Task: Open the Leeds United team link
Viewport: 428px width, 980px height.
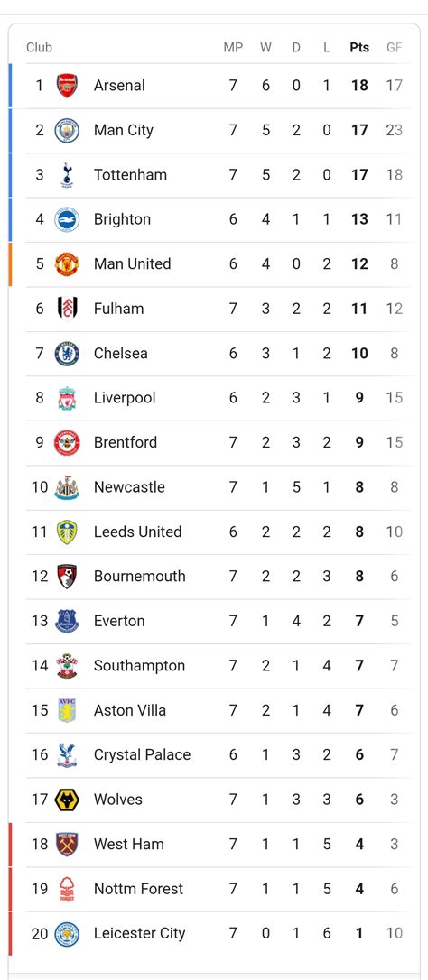Action: [137, 532]
